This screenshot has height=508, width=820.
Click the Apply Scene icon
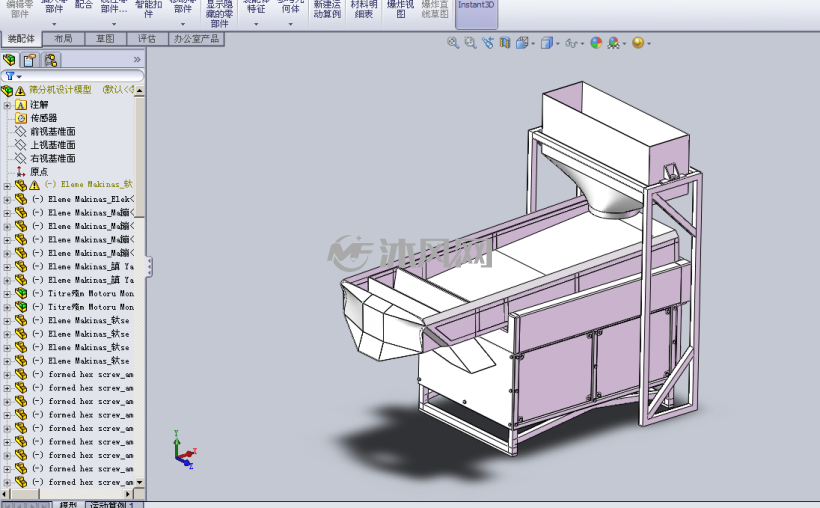pos(613,43)
